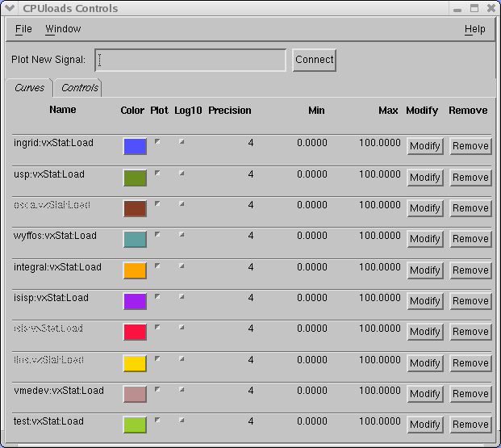Modify the isisp:vxStat:Load curve
This screenshot has height=448, width=501.
(425, 301)
